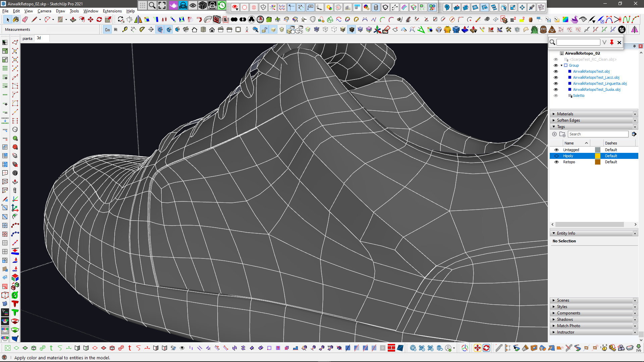This screenshot has width=644, height=362.
Task: Show the Hipoly tag
Action: (x=556, y=156)
